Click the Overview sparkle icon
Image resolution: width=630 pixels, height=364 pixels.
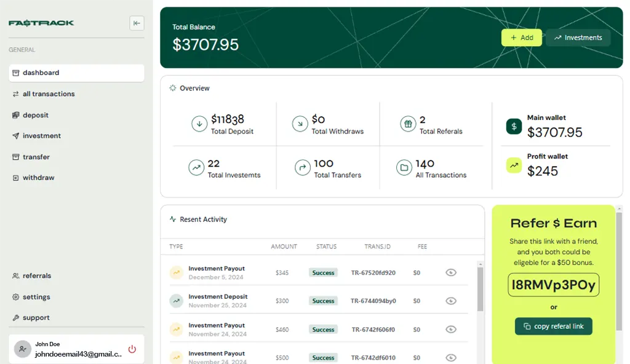point(173,88)
